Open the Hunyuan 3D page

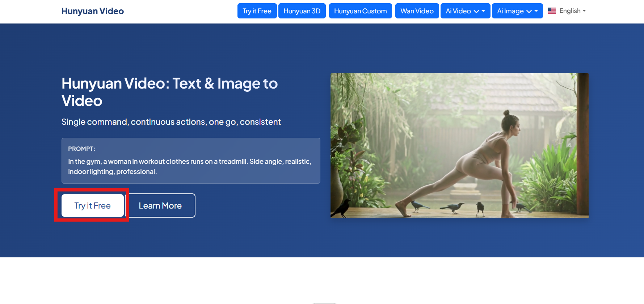[x=302, y=11]
